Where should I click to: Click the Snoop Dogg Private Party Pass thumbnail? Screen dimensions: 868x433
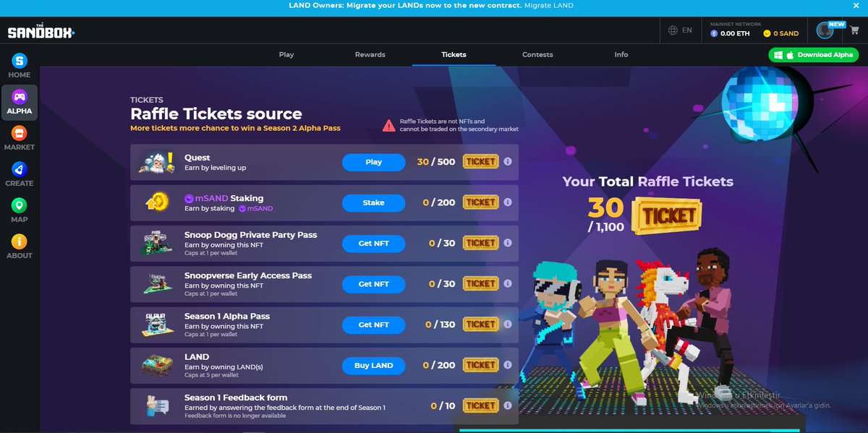[156, 244]
